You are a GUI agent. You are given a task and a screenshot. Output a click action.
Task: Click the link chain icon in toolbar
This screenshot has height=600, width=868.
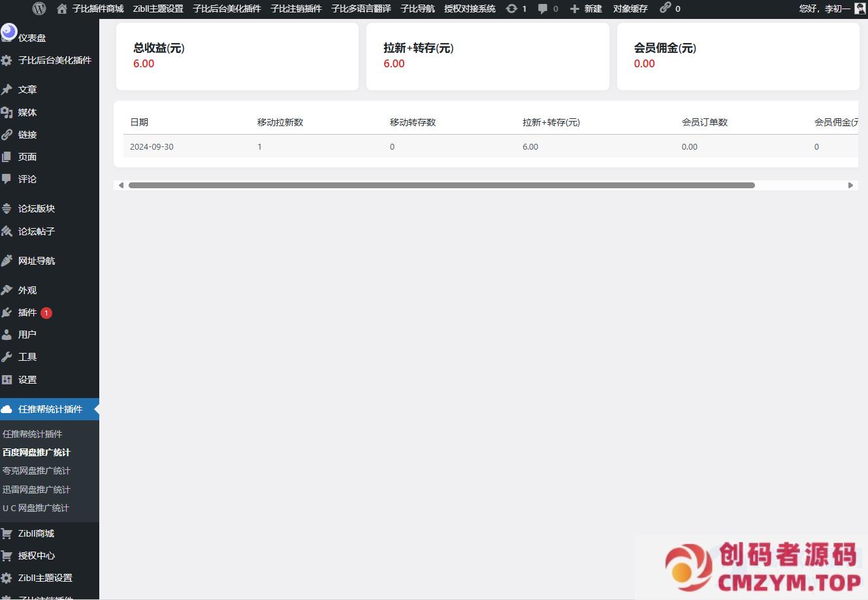coord(665,8)
